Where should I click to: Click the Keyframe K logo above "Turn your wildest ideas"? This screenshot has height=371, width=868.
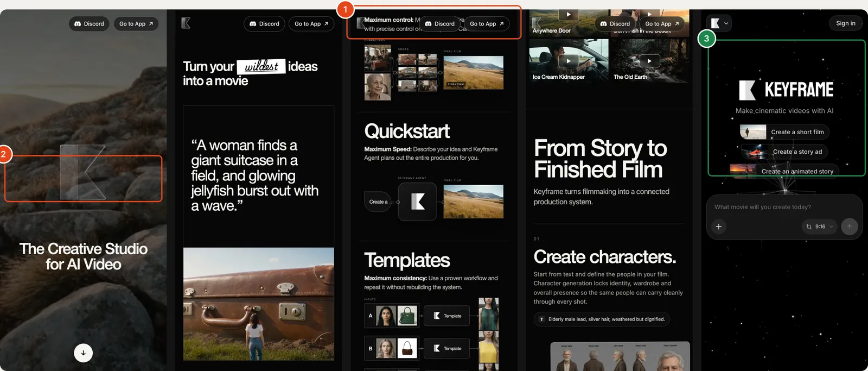[186, 23]
